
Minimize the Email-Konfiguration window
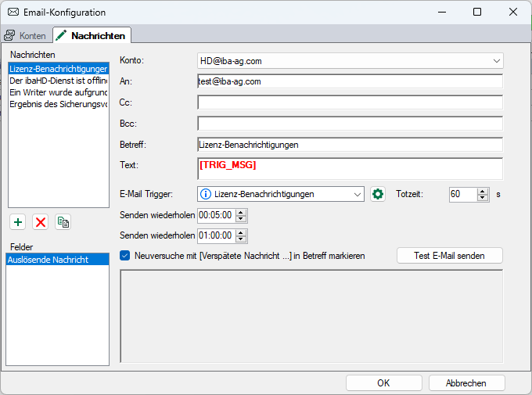pyautogui.click(x=442, y=12)
